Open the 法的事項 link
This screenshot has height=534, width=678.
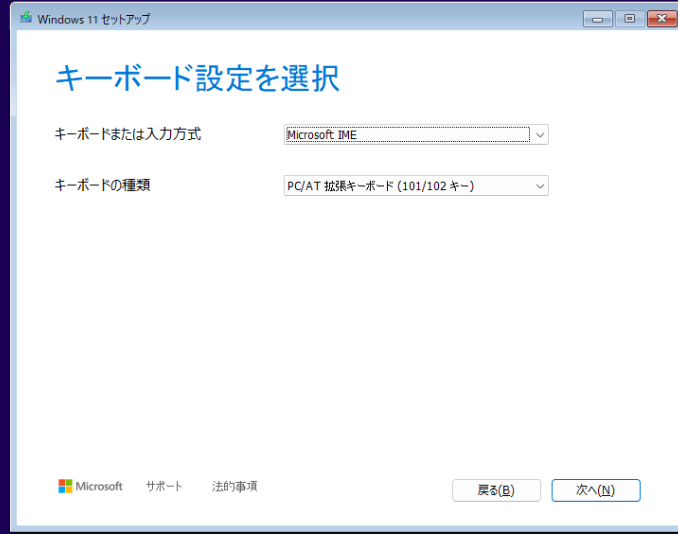[x=235, y=486]
